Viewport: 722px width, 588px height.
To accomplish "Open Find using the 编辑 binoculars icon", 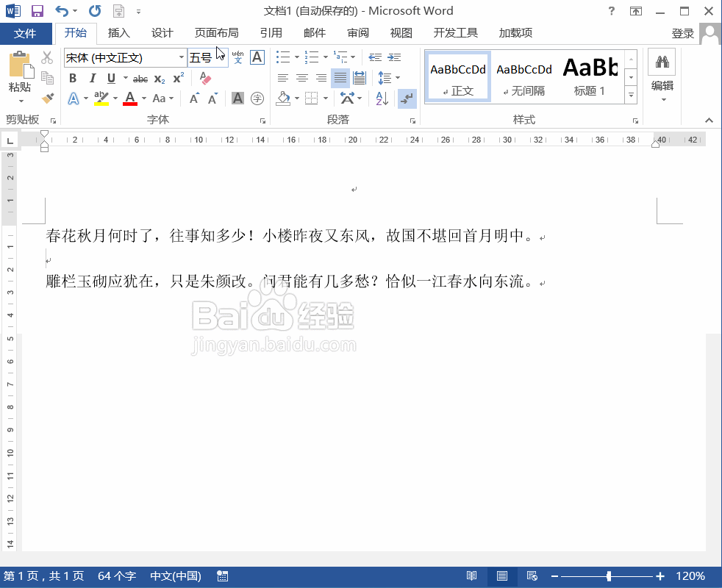I will (x=661, y=62).
